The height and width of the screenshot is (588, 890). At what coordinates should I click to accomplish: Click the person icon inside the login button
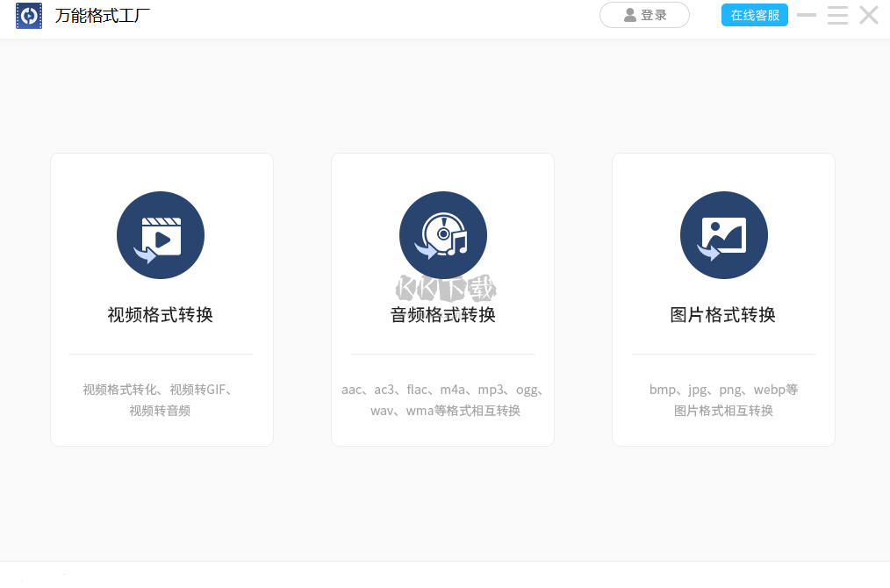[x=629, y=15]
